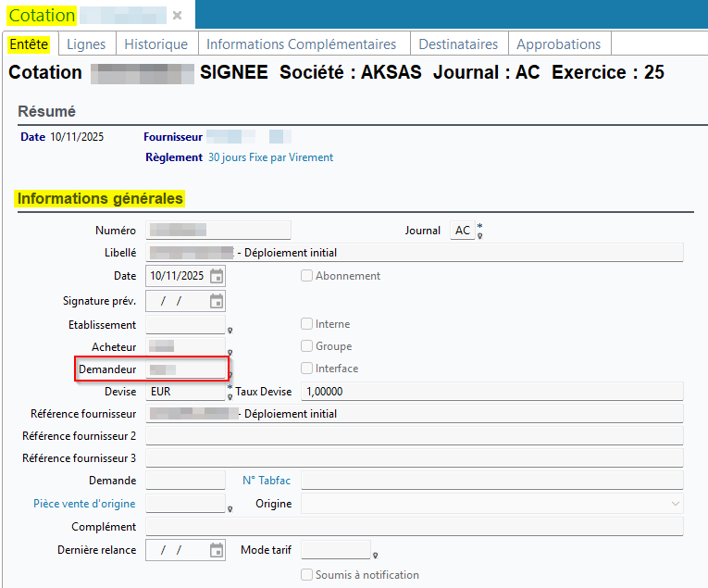Open calendar picker for Date field
This screenshot has height=588, width=708.
[x=217, y=276]
